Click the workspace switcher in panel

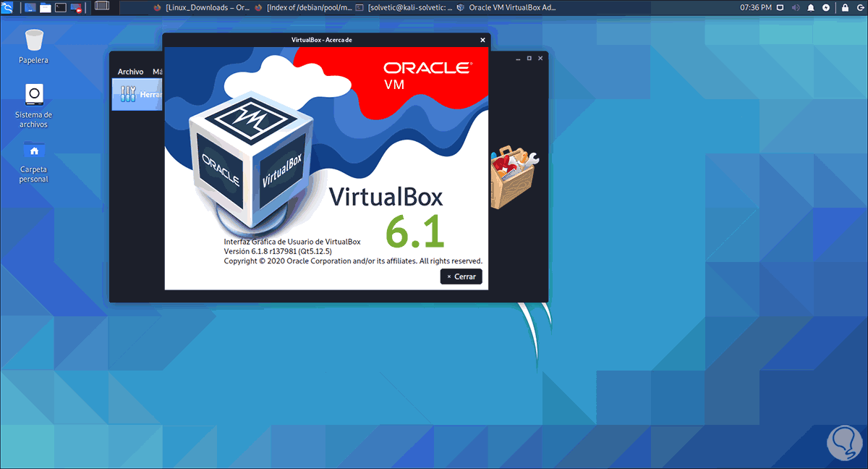(102, 7)
